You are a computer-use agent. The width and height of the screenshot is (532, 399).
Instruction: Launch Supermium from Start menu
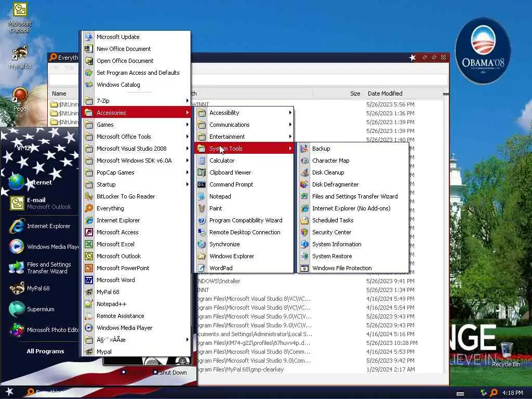click(40, 309)
